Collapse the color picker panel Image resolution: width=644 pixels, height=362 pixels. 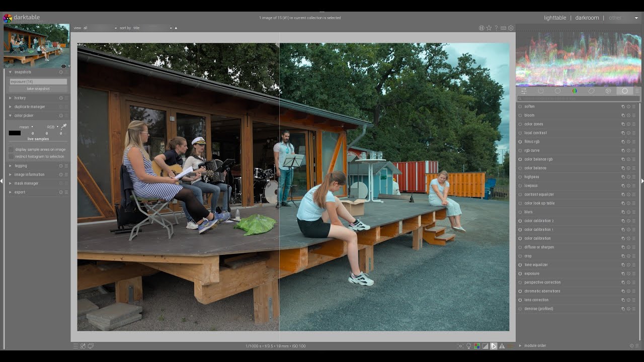click(x=10, y=116)
